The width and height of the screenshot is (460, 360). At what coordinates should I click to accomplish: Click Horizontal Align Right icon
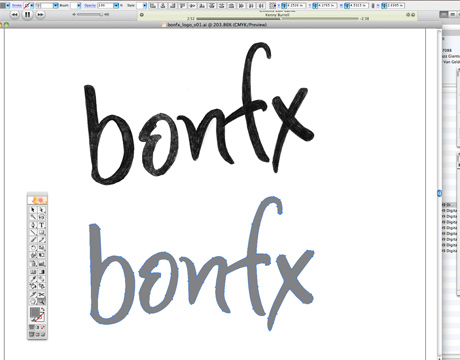point(172,5)
